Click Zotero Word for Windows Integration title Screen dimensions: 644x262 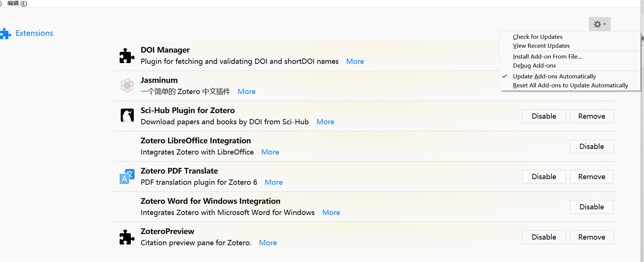tap(211, 201)
